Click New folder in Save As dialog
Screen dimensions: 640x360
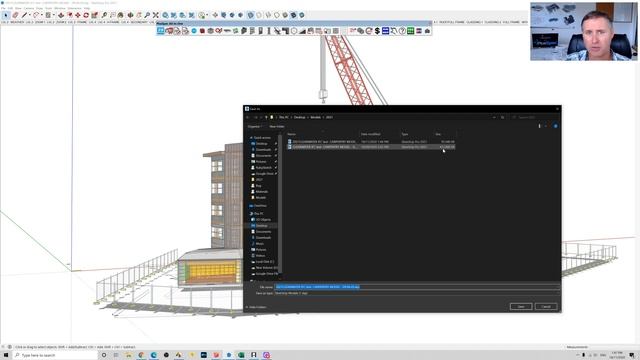276,126
